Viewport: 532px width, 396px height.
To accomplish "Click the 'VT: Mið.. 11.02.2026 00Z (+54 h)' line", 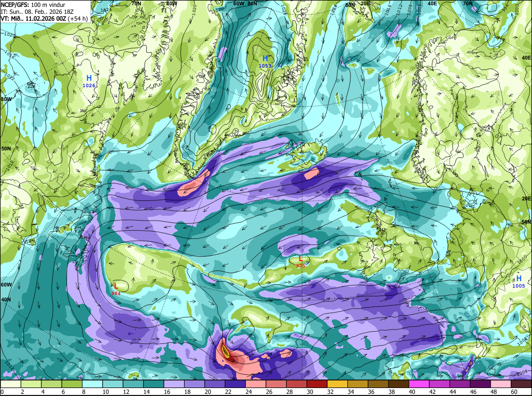I will (x=45, y=18).
